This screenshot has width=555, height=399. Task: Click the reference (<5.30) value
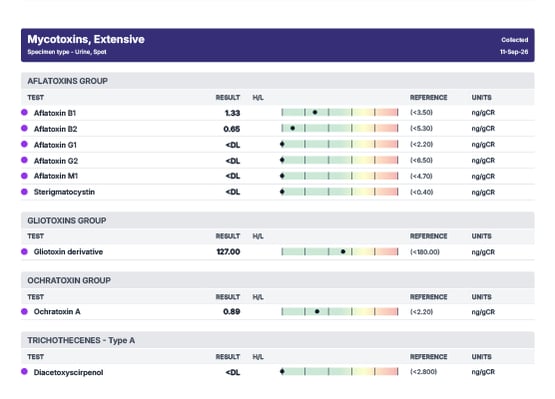coord(421,128)
